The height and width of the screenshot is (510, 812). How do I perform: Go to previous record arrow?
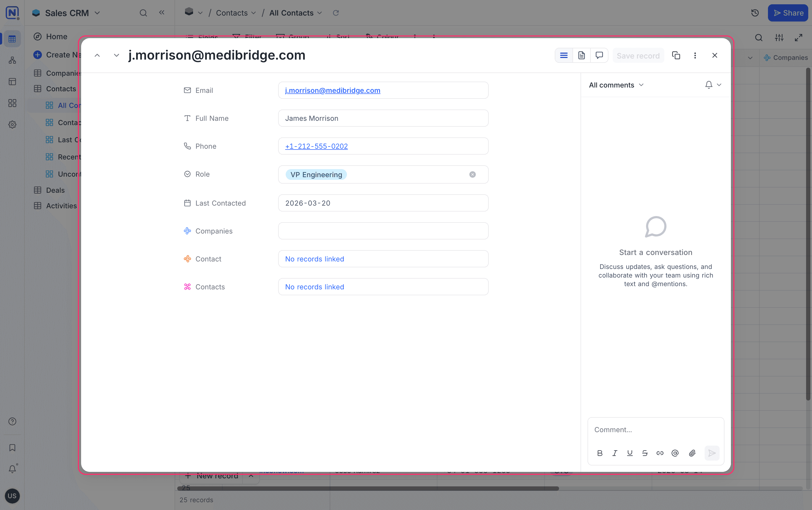point(97,55)
